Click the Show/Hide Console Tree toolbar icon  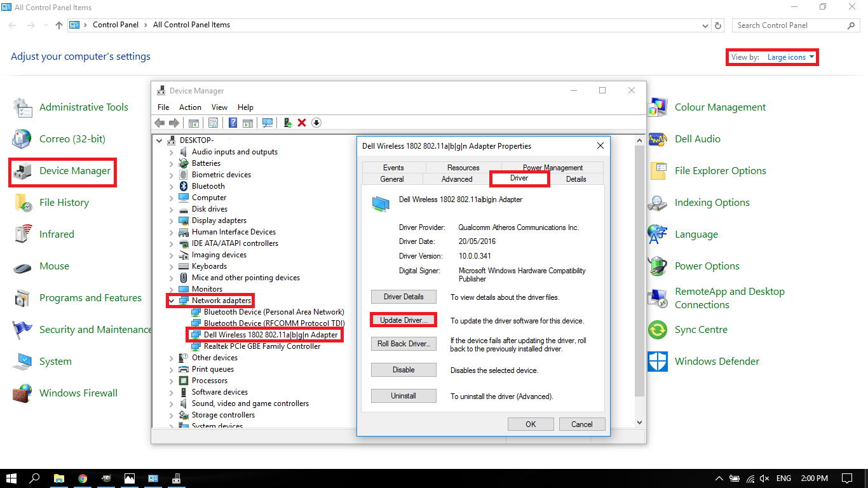point(193,123)
